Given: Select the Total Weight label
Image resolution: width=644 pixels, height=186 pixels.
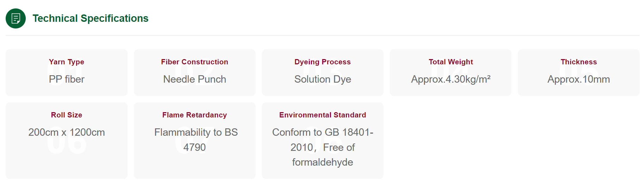Looking at the screenshot, I should click(451, 62).
